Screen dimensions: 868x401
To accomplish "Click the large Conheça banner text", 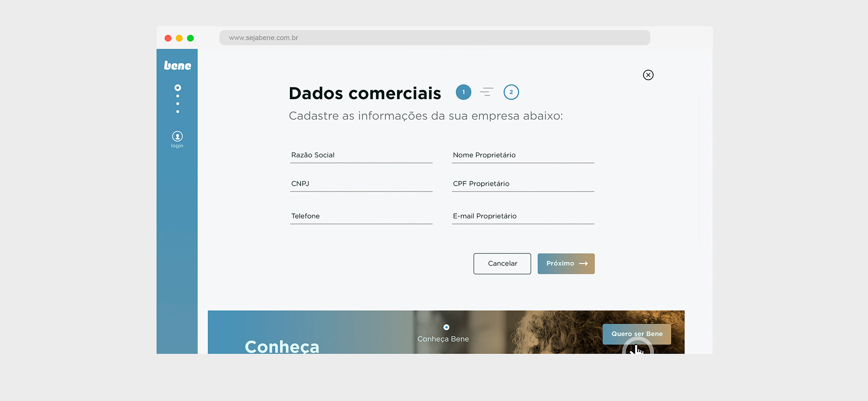I will tap(282, 347).
